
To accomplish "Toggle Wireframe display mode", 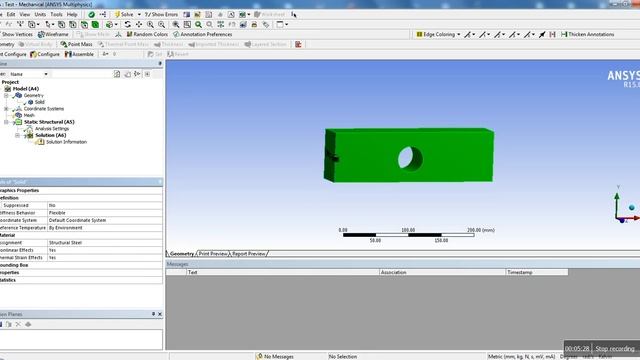I will [53, 34].
